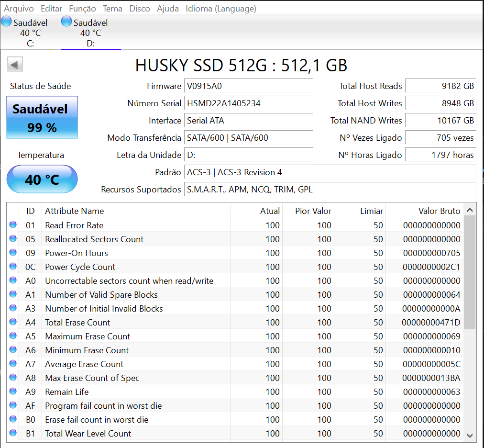The width and height of the screenshot is (484, 448).
Task: Select the D: drive tab
Action: (x=90, y=33)
